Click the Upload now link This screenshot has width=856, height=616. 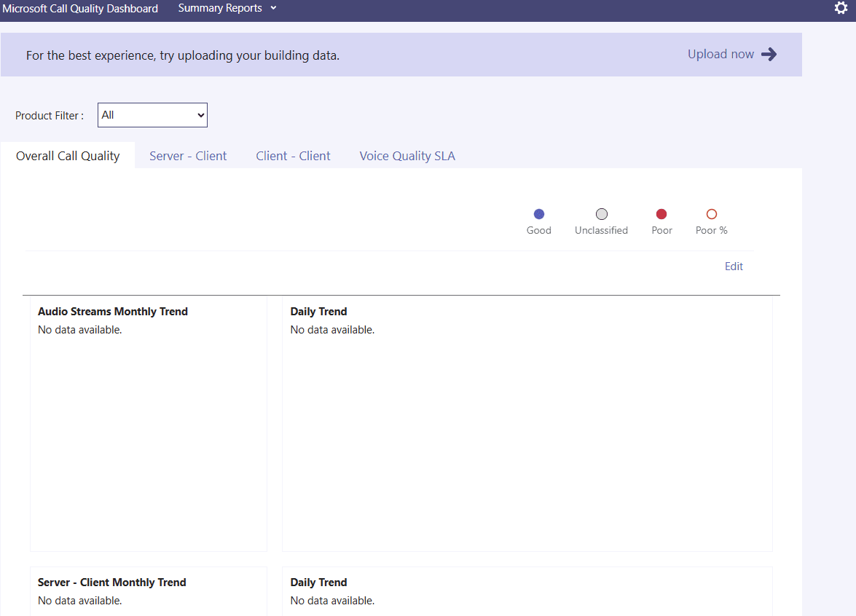[x=720, y=54]
